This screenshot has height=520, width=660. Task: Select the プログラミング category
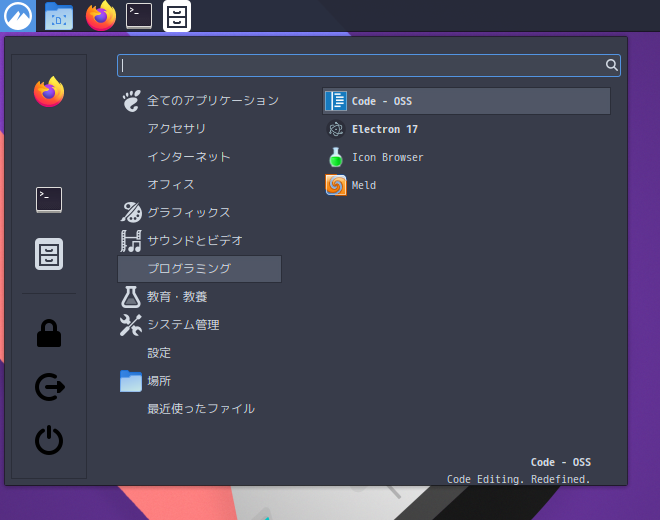point(200,269)
